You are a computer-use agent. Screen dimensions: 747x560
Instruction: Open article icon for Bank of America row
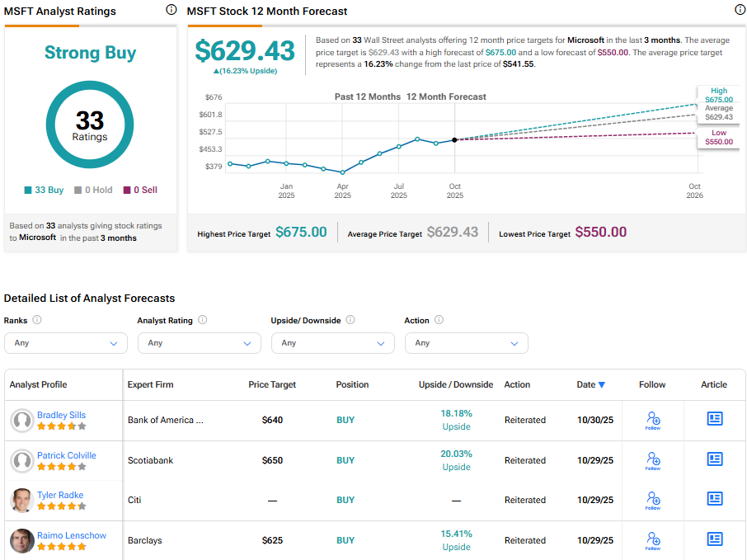click(715, 419)
